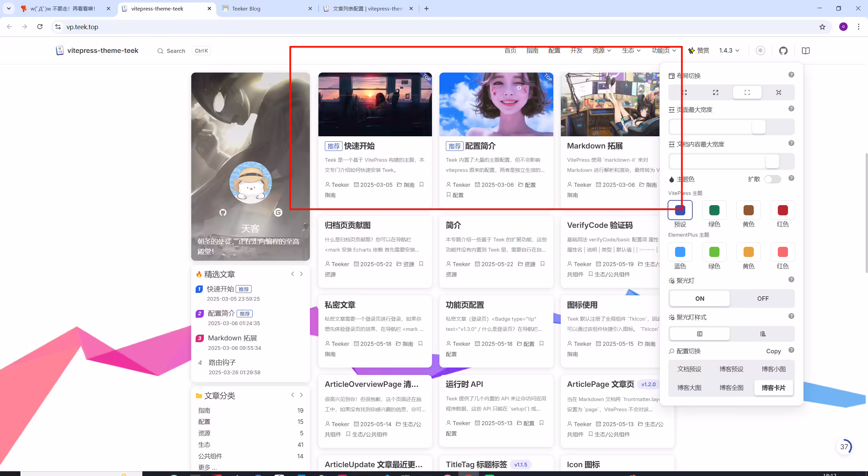868x476 pixels.
Task: Toggle the light/dark appearance sun icon
Action: [761, 51]
